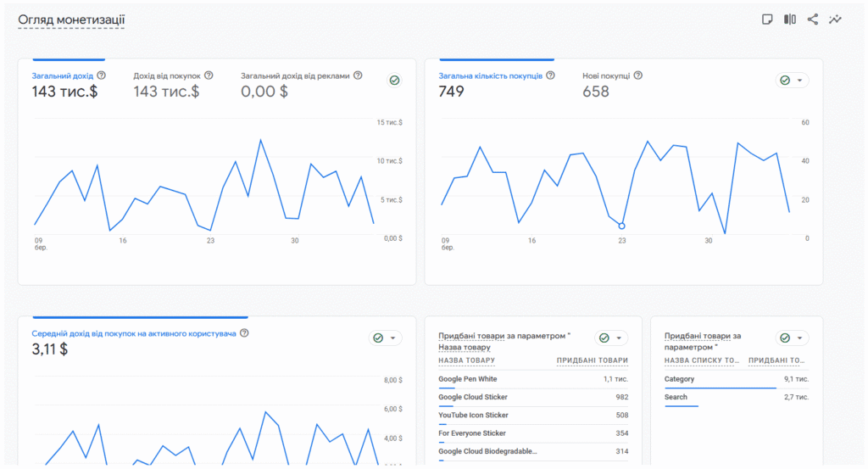Select the Нові покупці metric tab

(x=612, y=84)
